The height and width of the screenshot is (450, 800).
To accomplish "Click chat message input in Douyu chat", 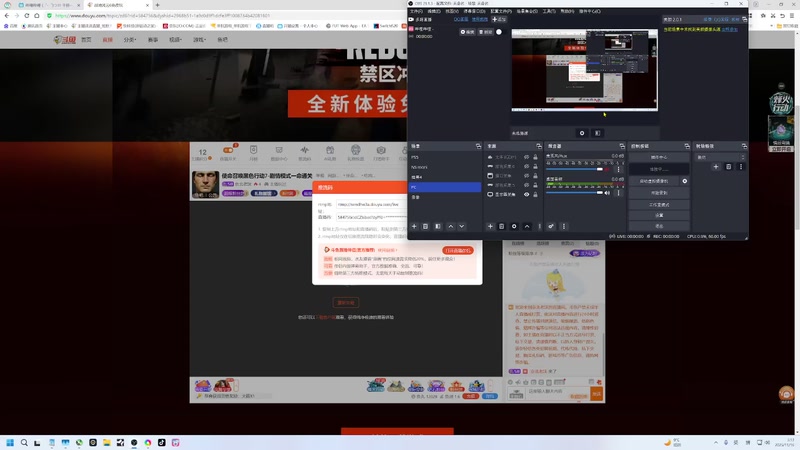I will tap(558, 392).
